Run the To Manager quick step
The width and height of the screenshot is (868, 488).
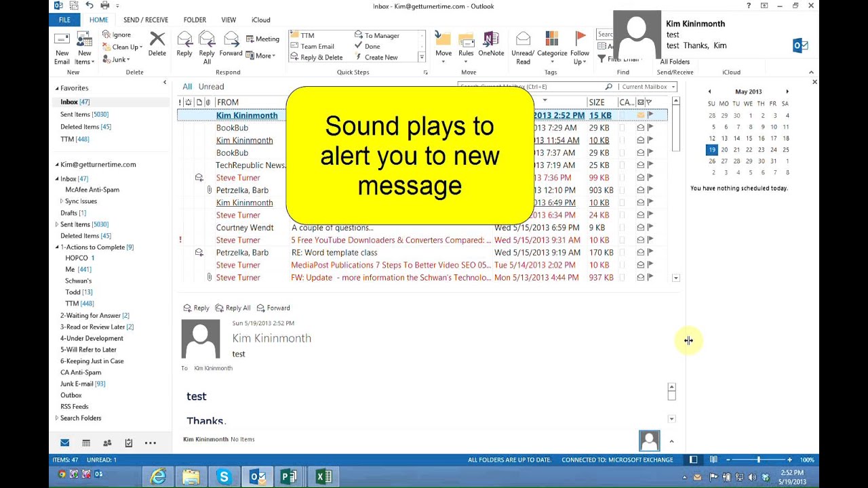click(377, 35)
